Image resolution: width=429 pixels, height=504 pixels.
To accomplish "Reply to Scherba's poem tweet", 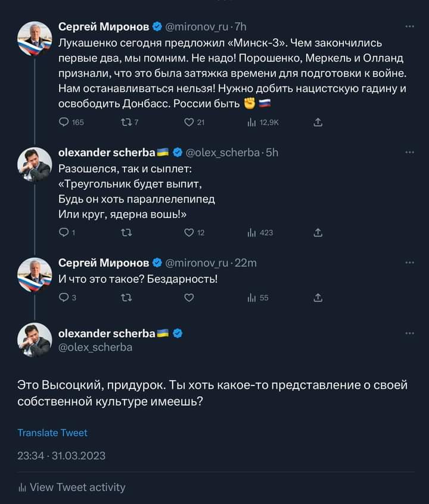I will (x=64, y=232).
